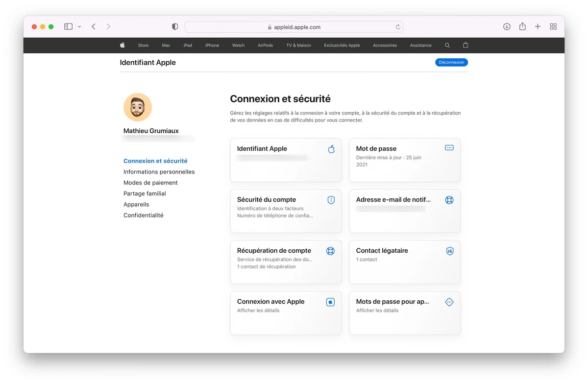Open the iPad menu item
The image size is (588, 384).
point(188,45)
